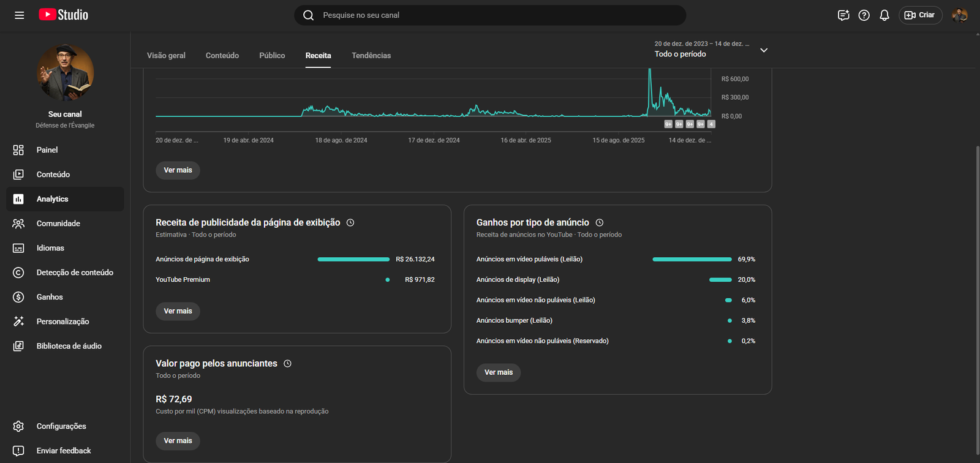Click the YouTube Studio logo

click(64, 15)
